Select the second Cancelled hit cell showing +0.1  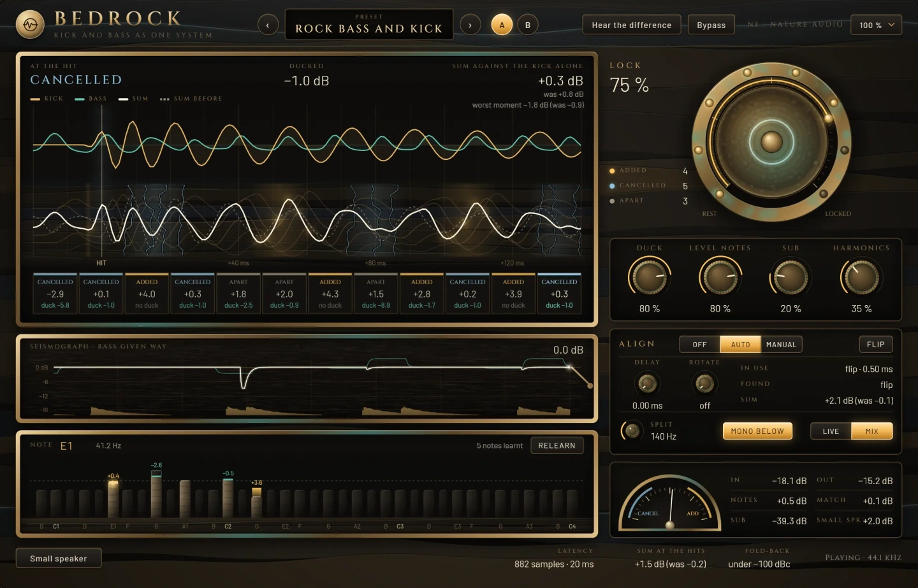tap(101, 293)
